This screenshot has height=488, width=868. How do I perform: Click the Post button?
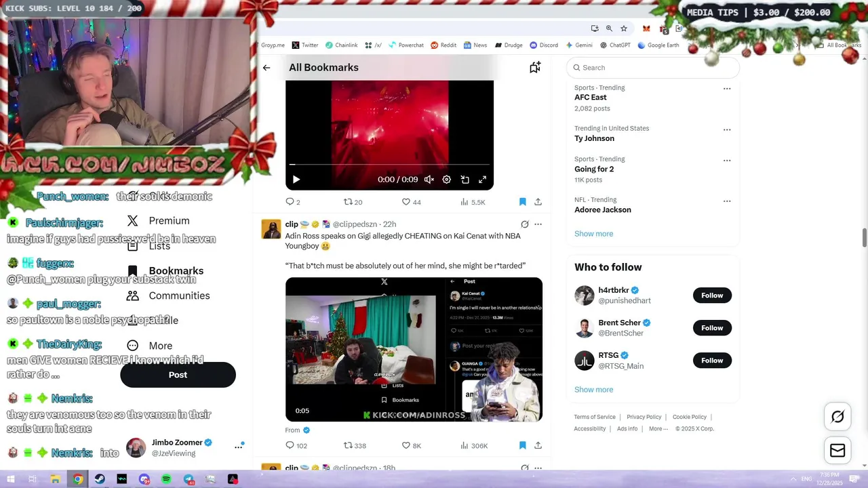178,375
